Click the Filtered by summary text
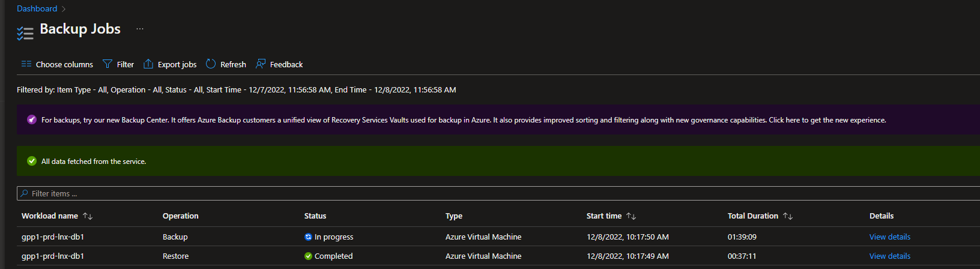This screenshot has height=269, width=980. point(237,89)
